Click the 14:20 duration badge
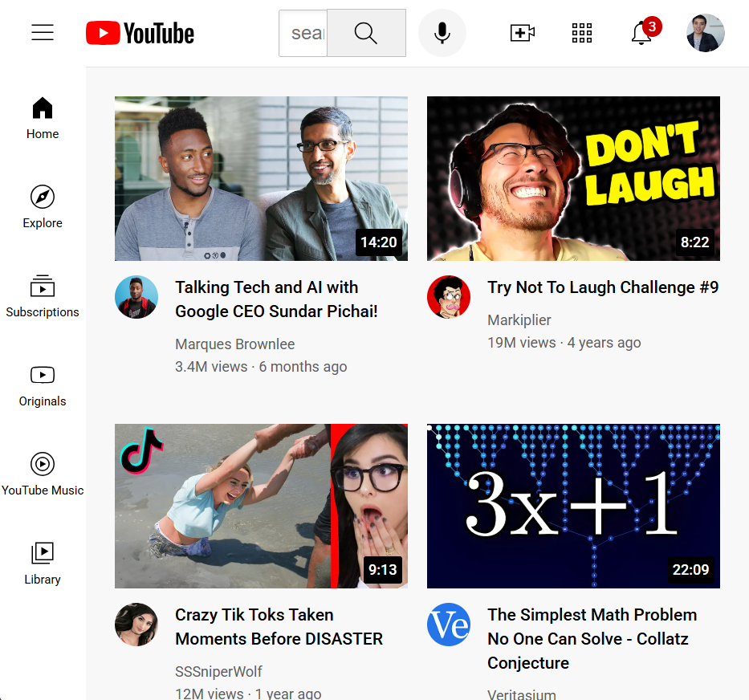Screen dimensions: 749x700 coord(379,242)
